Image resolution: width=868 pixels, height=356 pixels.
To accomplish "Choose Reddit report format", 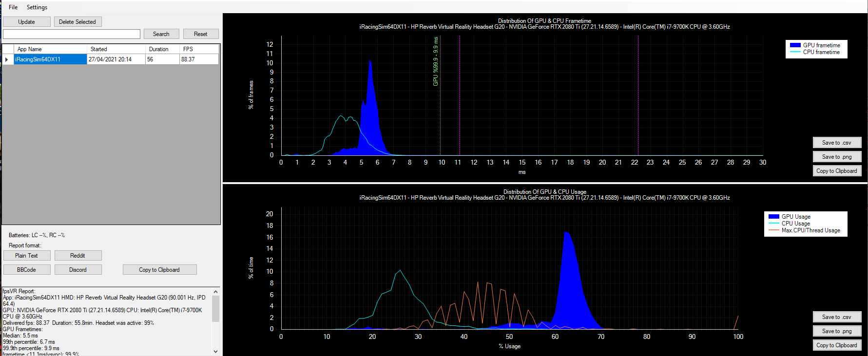I will pos(78,256).
